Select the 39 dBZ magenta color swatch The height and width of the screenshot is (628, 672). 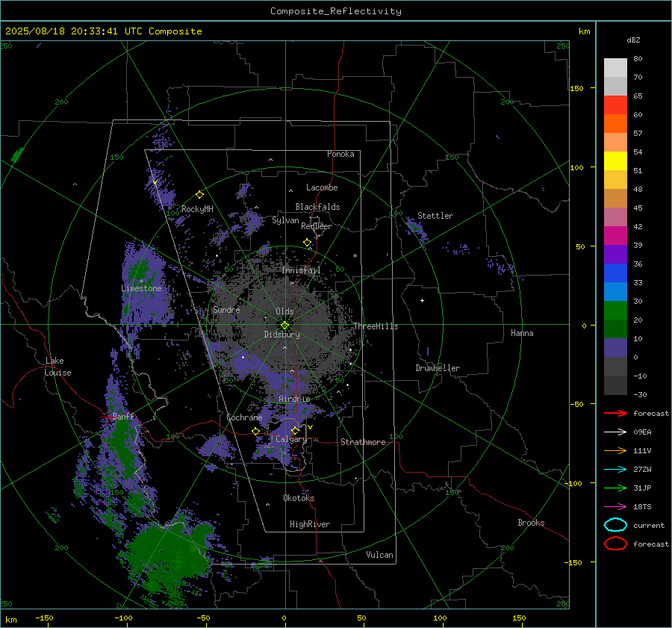pyautogui.click(x=615, y=236)
